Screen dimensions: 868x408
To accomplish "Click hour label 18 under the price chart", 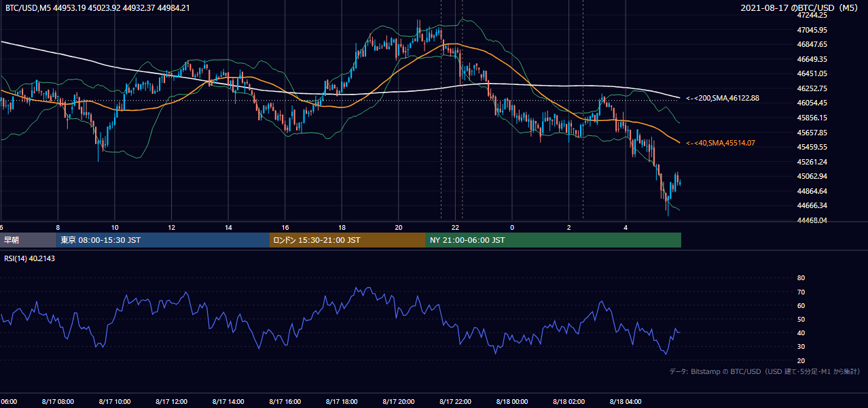I will click(342, 227).
